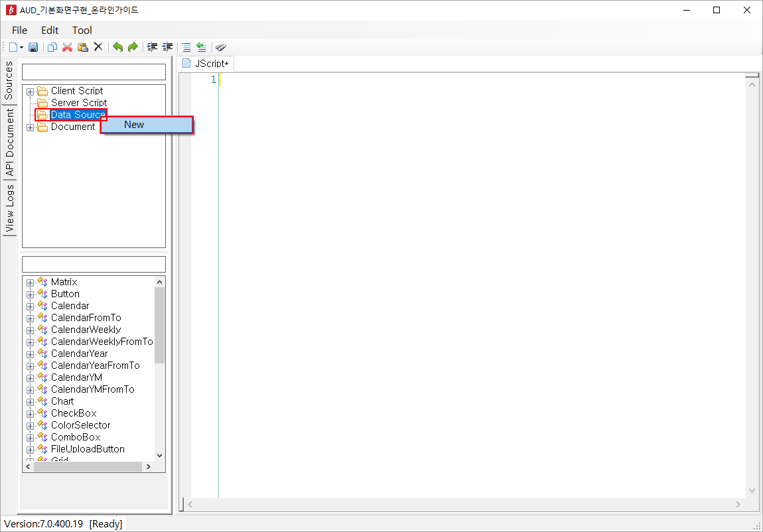Click the component list scroll up arrow
This screenshot has width=763, height=532.
pyautogui.click(x=160, y=282)
